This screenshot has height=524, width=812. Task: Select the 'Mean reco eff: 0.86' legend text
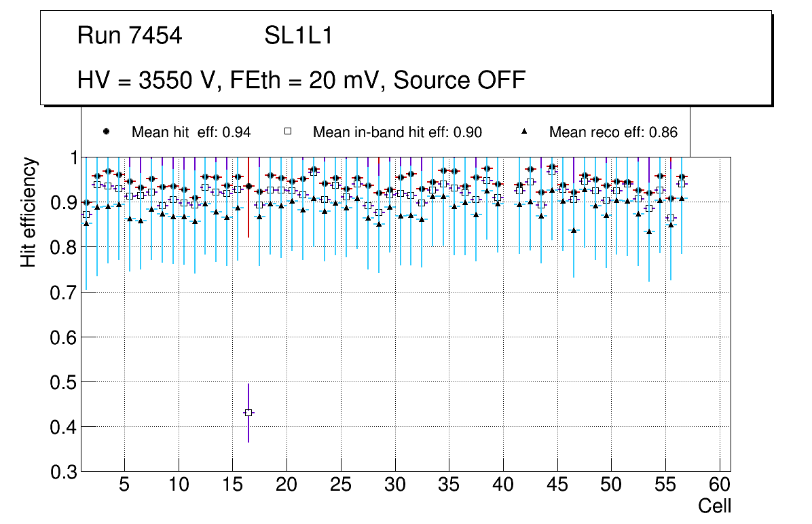(x=613, y=132)
